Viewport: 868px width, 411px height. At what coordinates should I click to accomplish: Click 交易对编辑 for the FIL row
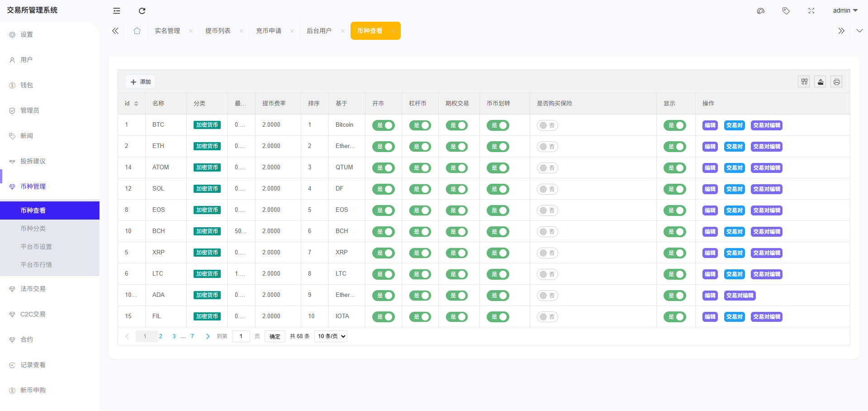[766, 317]
